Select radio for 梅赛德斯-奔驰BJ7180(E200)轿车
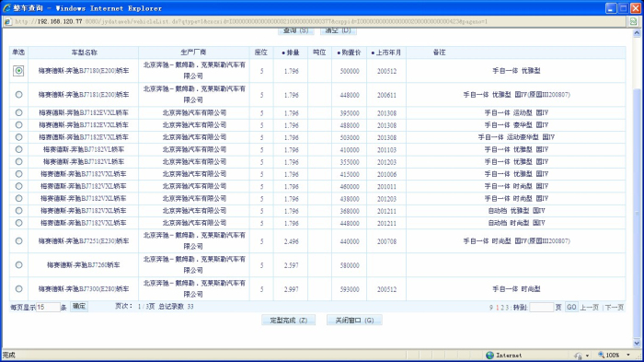The image size is (644, 362). 18,71
